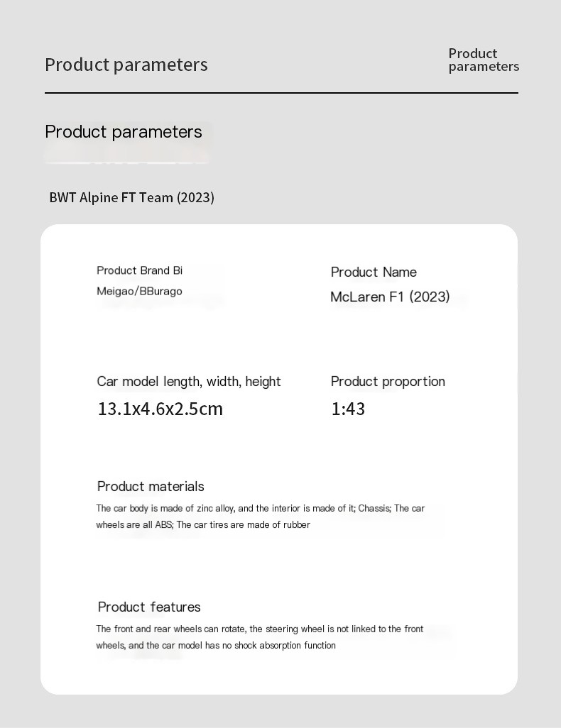Click the 'Product Brand Bi' label
The image size is (561, 728).
pyautogui.click(x=139, y=270)
